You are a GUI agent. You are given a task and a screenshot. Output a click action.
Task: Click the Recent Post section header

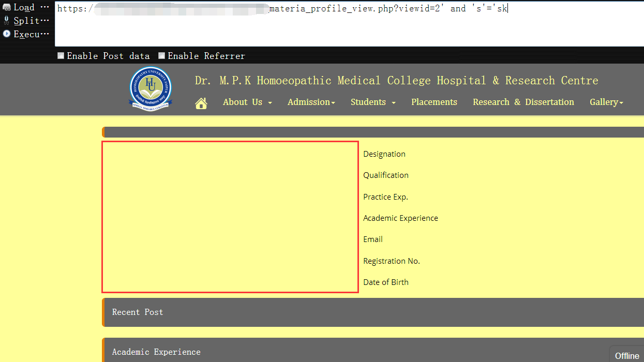tap(372, 312)
